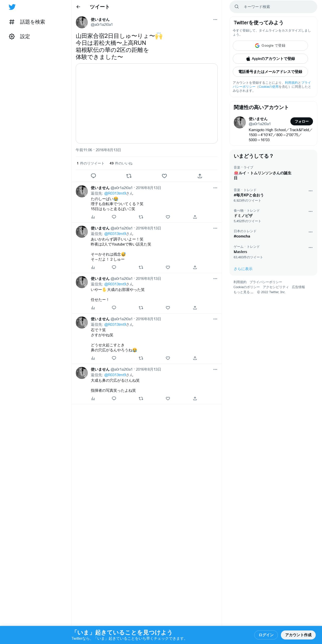This screenshot has width=322, height=644.
Task: Click the さらに表示 link under trends
Action: pos(243,269)
